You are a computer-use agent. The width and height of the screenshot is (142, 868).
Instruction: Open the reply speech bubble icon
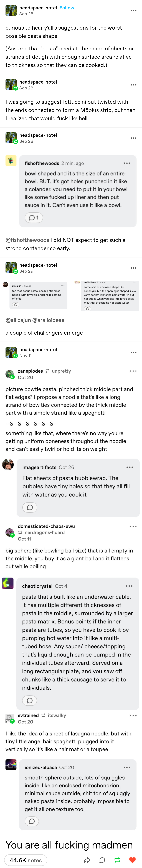point(102,860)
